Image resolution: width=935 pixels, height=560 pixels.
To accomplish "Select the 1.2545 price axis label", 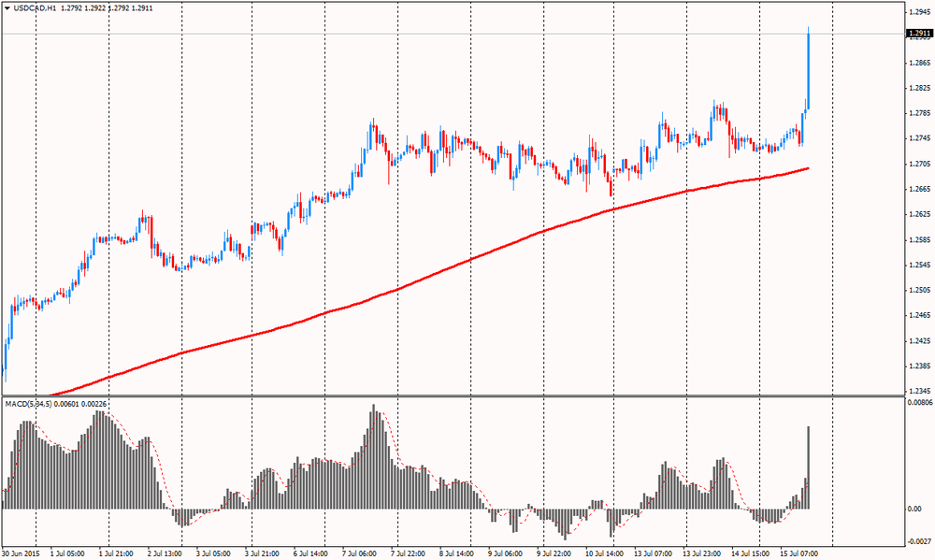I will click(x=920, y=265).
